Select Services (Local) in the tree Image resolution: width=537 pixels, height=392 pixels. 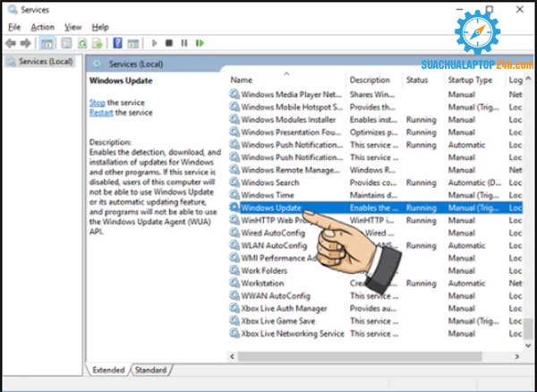tap(40, 62)
